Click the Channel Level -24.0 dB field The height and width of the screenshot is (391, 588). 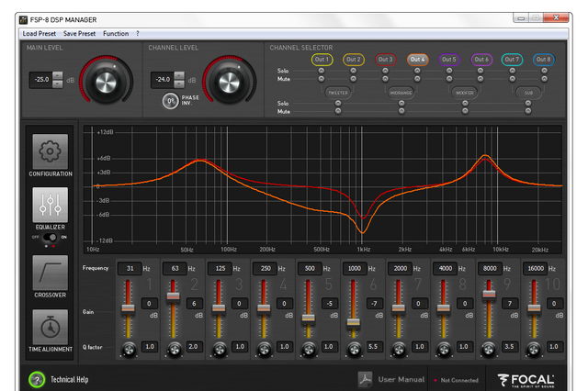coord(163,80)
